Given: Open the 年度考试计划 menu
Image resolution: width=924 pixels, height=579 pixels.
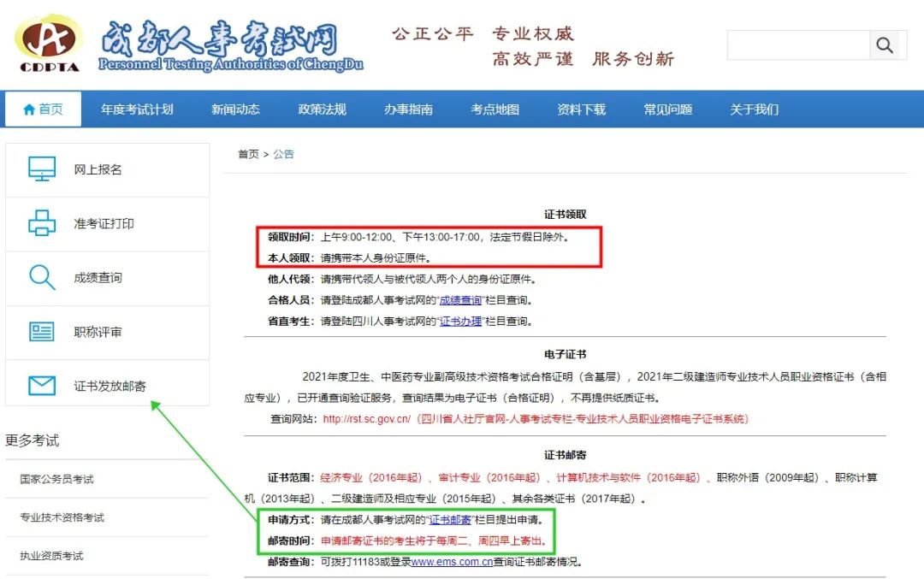Looking at the screenshot, I should [137, 109].
